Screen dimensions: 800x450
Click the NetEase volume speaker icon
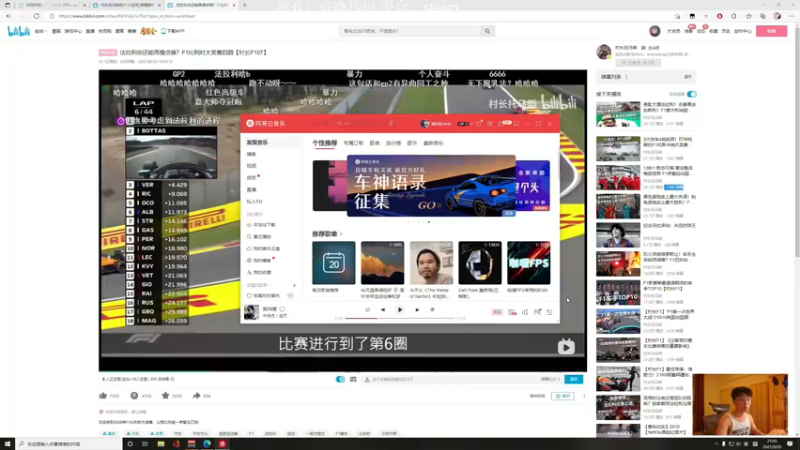coord(524,312)
